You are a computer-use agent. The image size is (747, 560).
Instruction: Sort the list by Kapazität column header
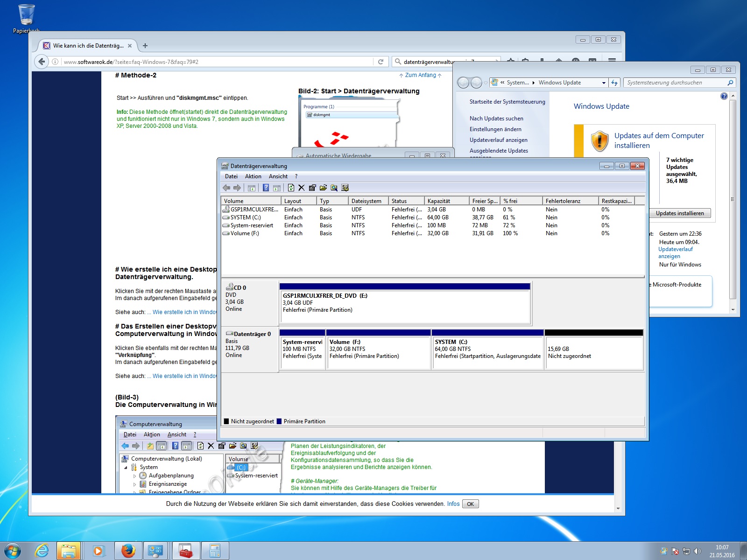click(x=447, y=201)
